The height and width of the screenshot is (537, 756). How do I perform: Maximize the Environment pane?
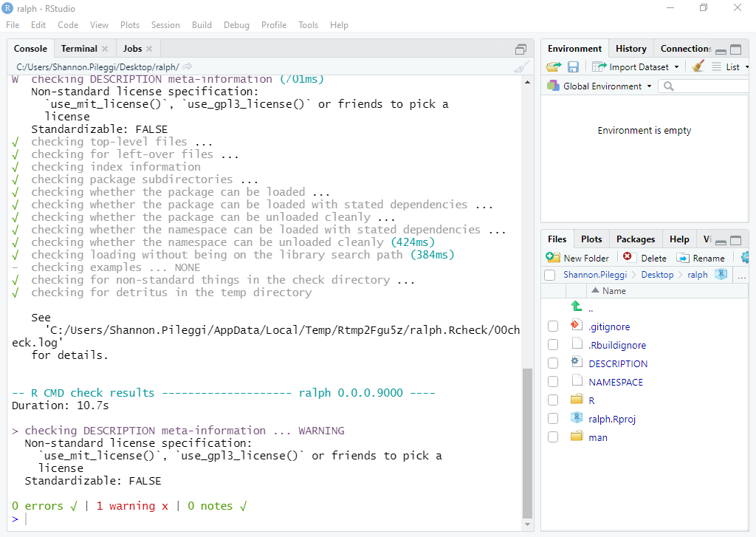point(736,49)
